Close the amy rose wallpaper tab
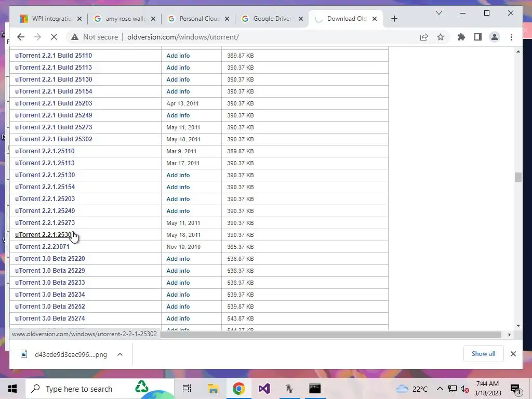532x399 pixels. click(x=153, y=19)
